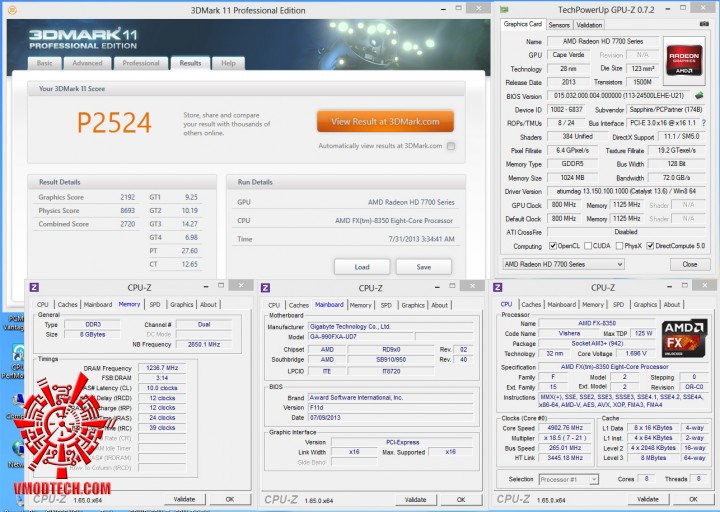Select the Results tab in 3DMark
Screen dimensions: 720x512
point(190,63)
